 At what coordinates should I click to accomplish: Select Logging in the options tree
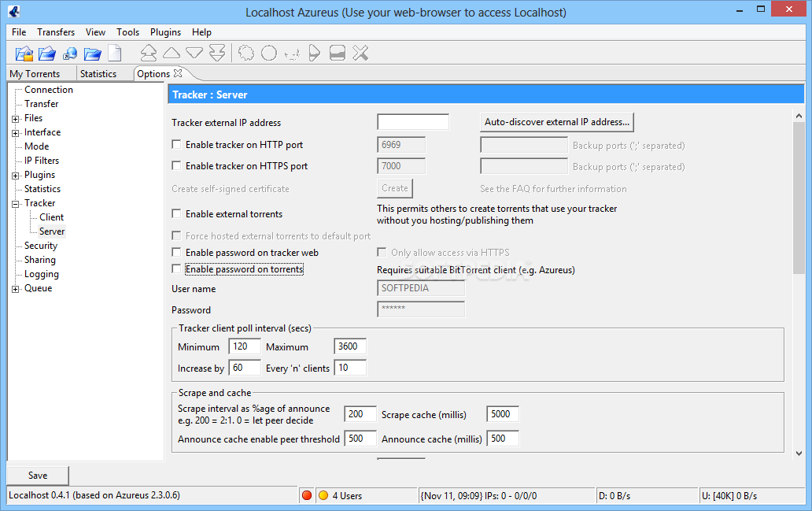[x=42, y=274]
